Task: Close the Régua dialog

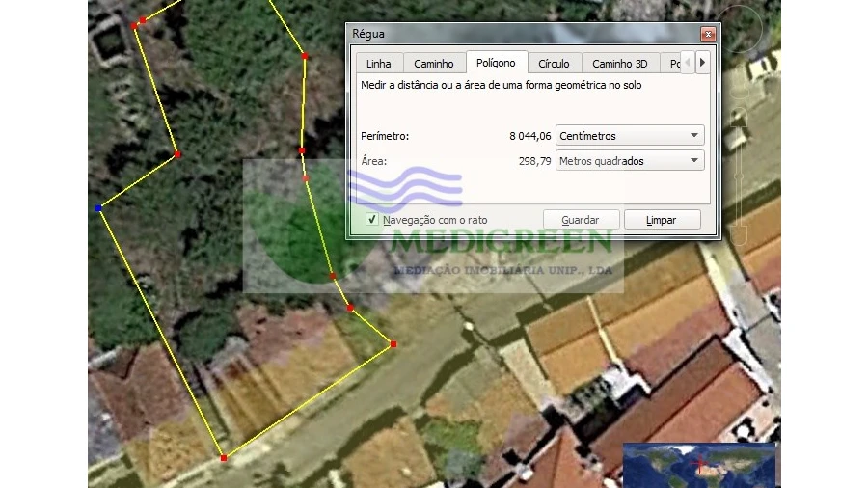Action: (708, 34)
